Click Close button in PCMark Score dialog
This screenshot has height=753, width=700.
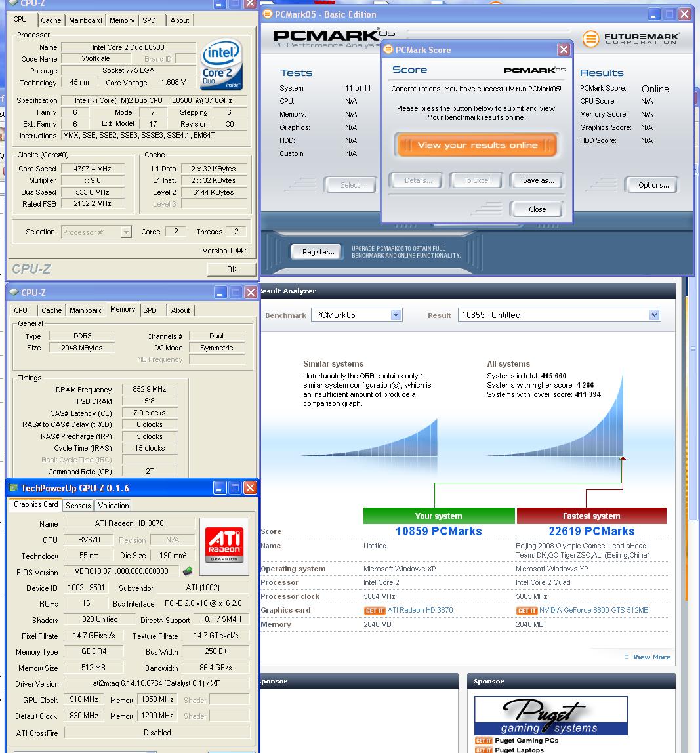[537, 209]
